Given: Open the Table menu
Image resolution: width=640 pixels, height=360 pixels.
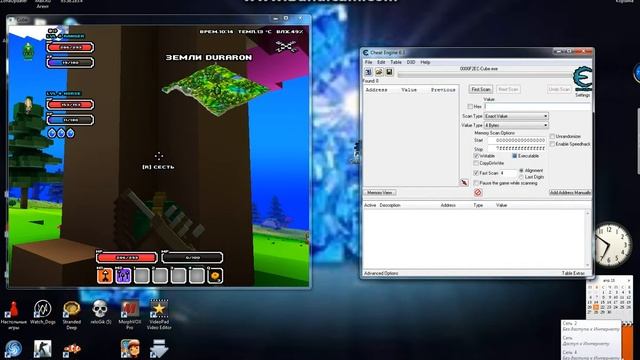Looking at the screenshot, I should pyautogui.click(x=396, y=62).
